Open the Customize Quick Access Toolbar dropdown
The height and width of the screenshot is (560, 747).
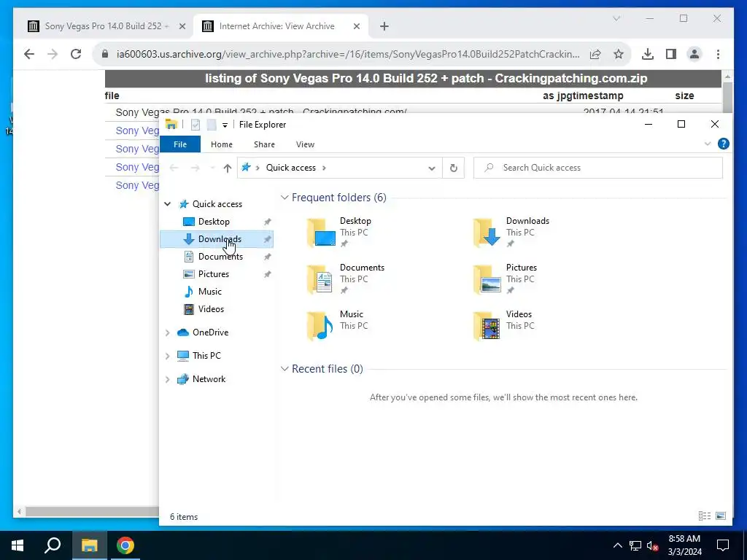pos(225,125)
